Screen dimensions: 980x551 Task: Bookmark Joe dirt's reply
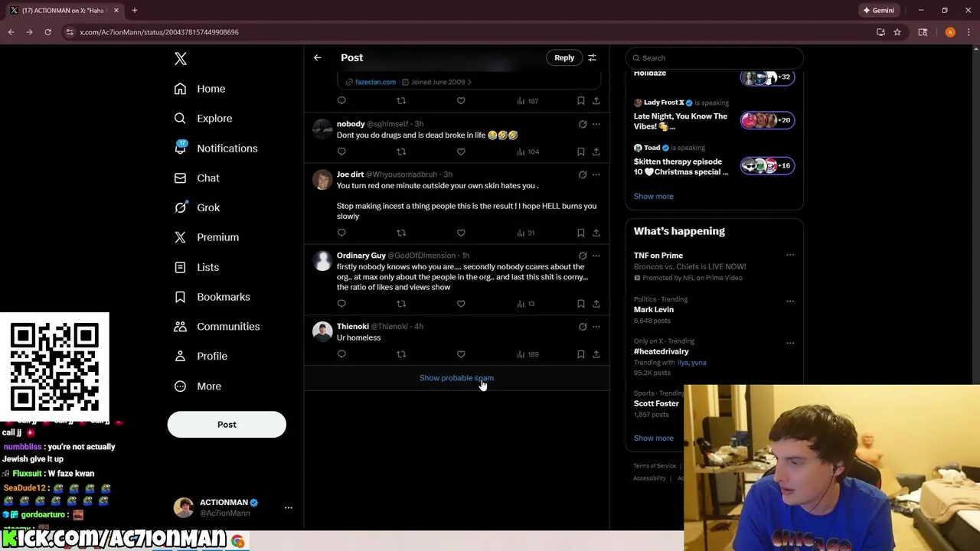(x=580, y=233)
